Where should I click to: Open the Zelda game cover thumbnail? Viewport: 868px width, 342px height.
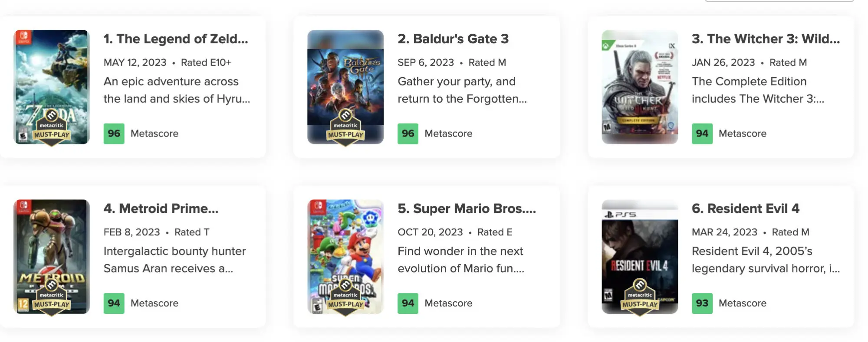(x=52, y=87)
